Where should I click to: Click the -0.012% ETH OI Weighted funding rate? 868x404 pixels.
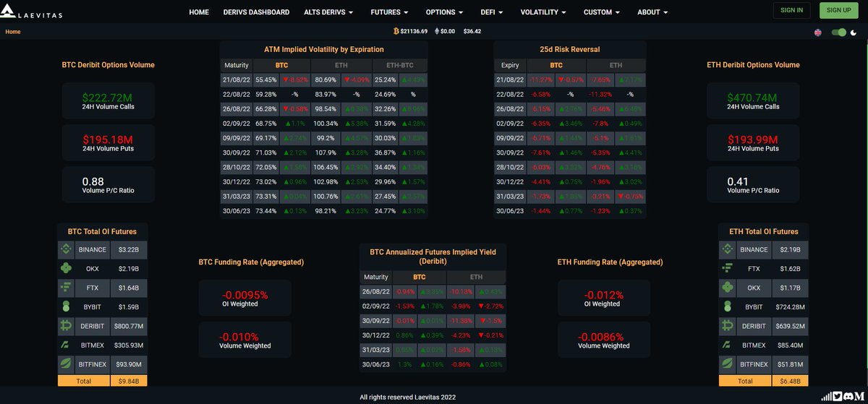tap(604, 298)
